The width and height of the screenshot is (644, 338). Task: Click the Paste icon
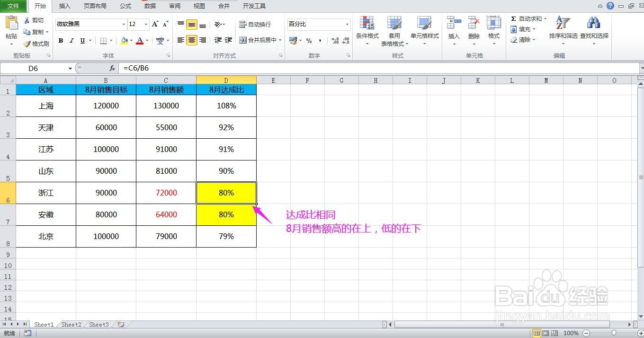tap(11, 24)
